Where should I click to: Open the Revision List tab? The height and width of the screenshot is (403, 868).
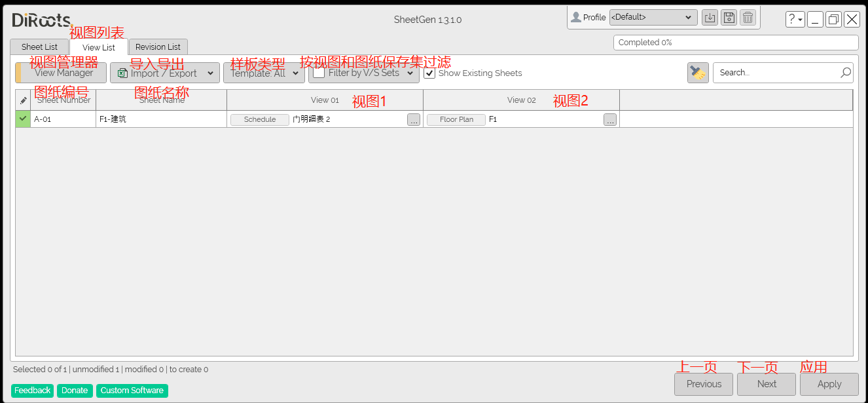point(158,47)
